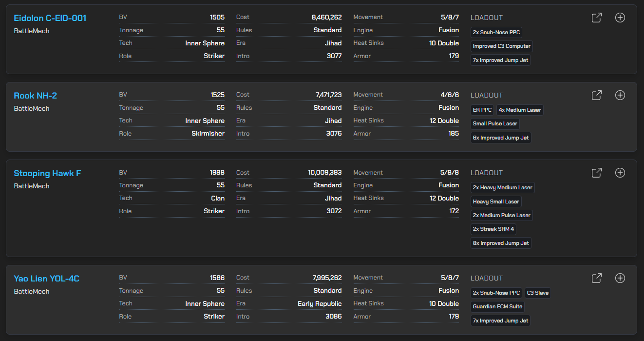Click the Guardian ECM Suite loadout tag

tap(497, 306)
